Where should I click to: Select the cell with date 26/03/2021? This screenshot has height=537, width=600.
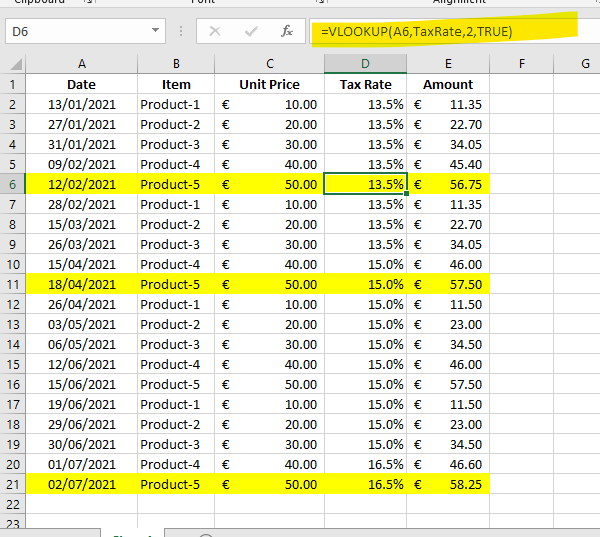coord(82,244)
